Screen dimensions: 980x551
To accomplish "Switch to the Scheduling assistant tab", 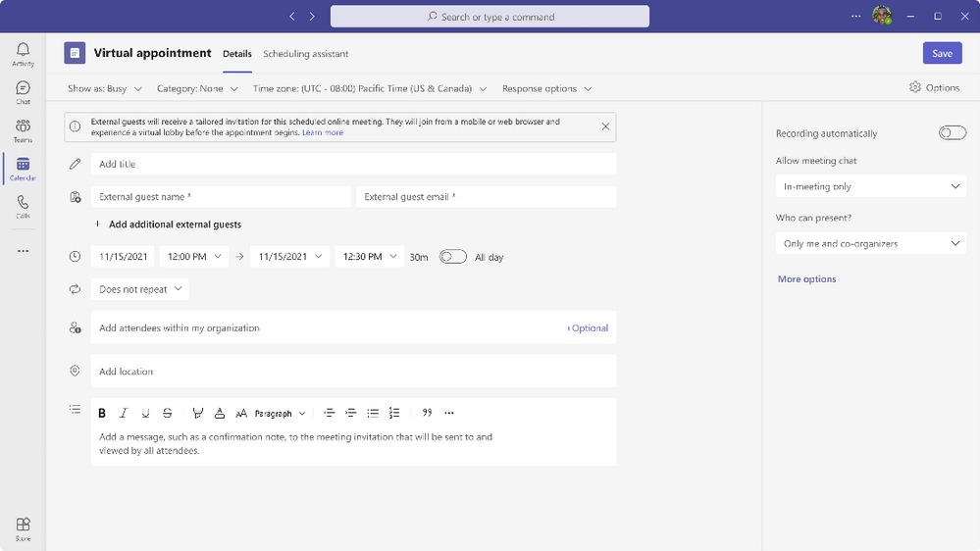I will pos(305,54).
